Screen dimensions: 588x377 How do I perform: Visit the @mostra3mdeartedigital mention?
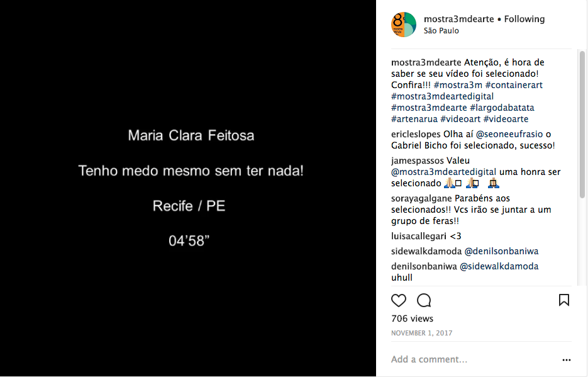(x=443, y=172)
